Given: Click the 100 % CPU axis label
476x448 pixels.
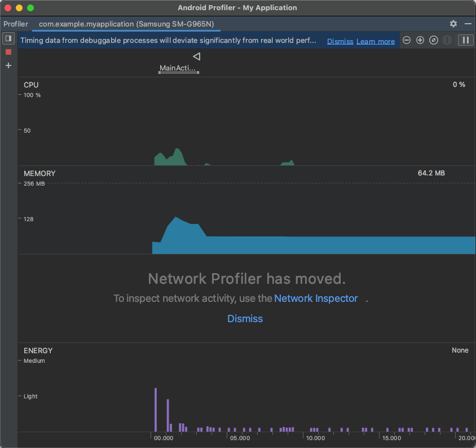Looking at the screenshot, I should (32, 95).
